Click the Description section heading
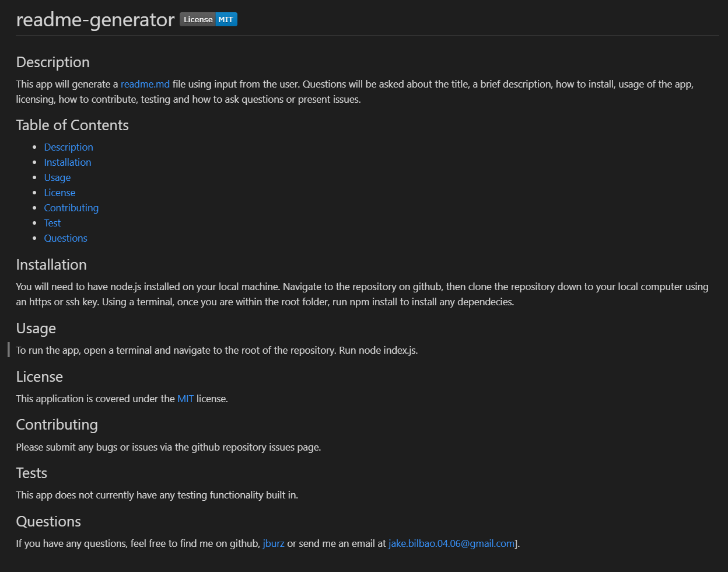 click(52, 62)
